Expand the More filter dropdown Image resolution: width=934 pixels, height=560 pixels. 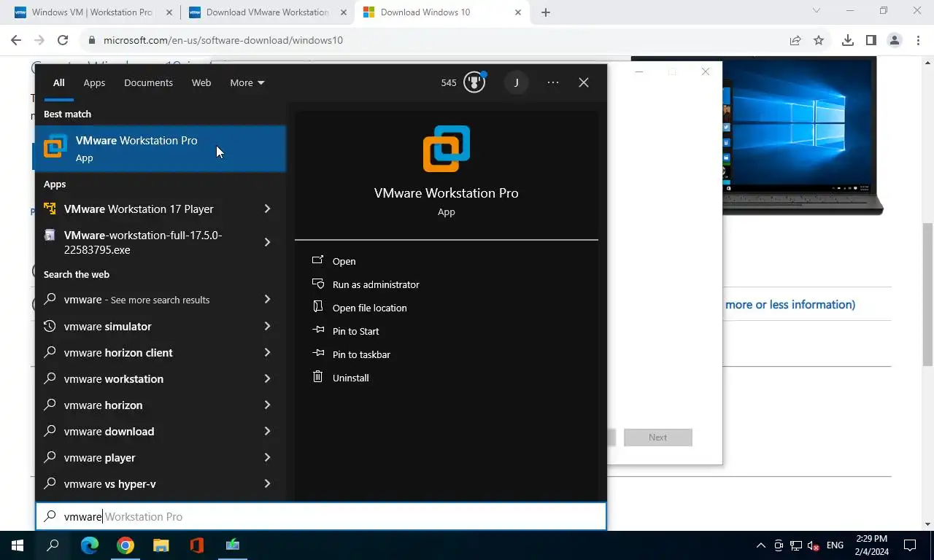[x=247, y=82]
